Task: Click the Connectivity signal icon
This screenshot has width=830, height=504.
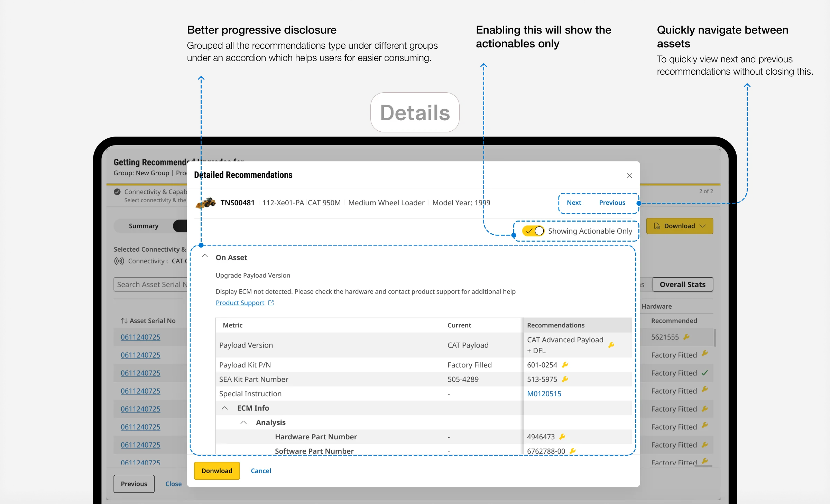Action: pyautogui.click(x=119, y=261)
